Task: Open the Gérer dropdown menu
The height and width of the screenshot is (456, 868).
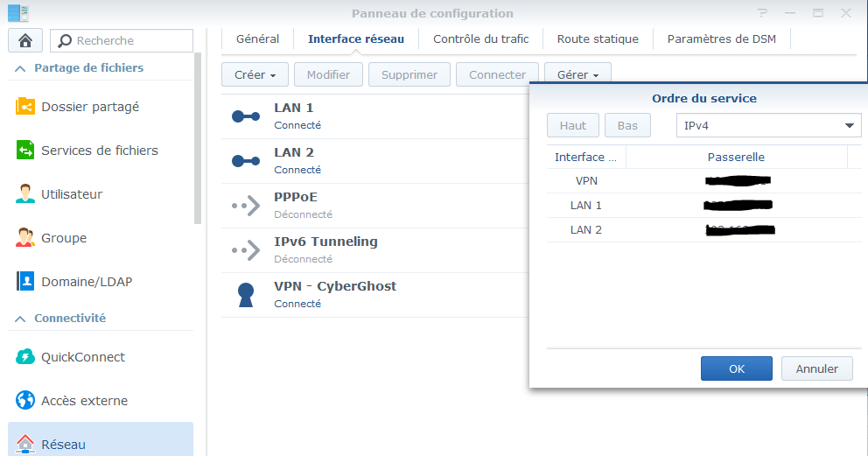Action: click(577, 75)
